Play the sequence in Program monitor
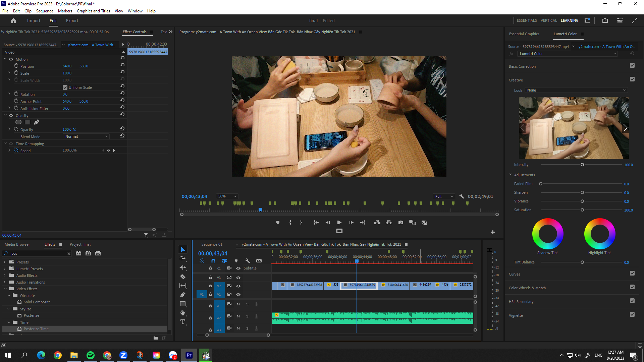Screen dimensions: 644x362 pyautogui.click(x=339, y=223)
